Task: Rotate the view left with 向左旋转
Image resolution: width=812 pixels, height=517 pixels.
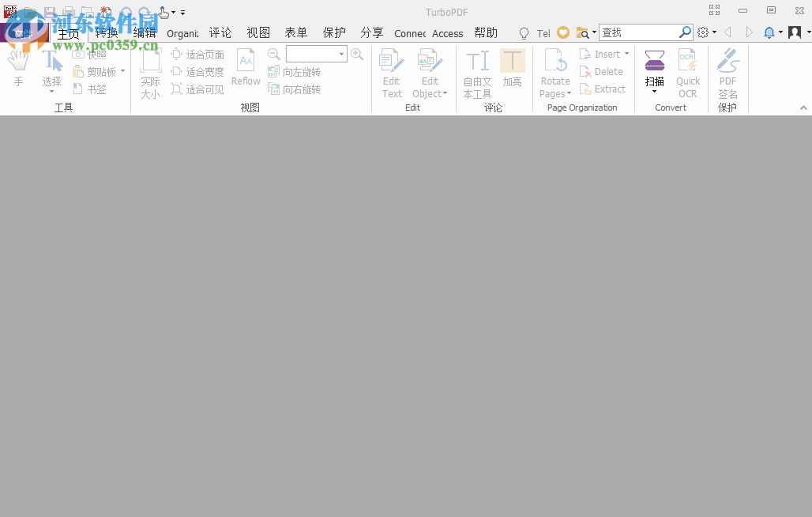Action: (295, 71)
